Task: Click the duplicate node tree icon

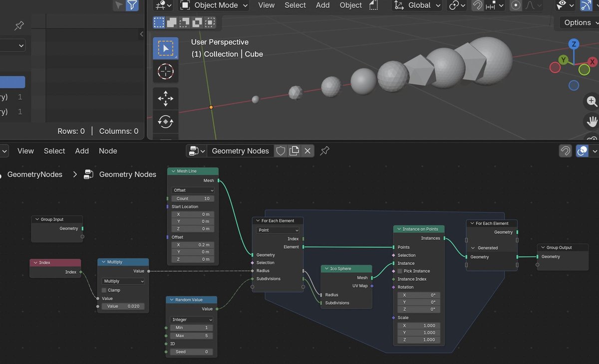Action: tap(294, 151)
